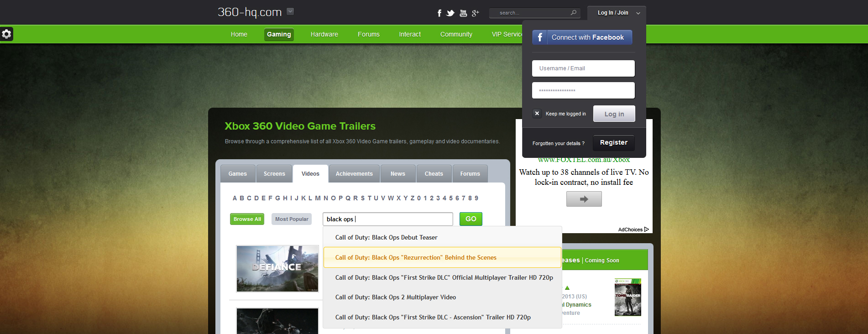
Task: Click the Browse All button
Action: [247, 219]
